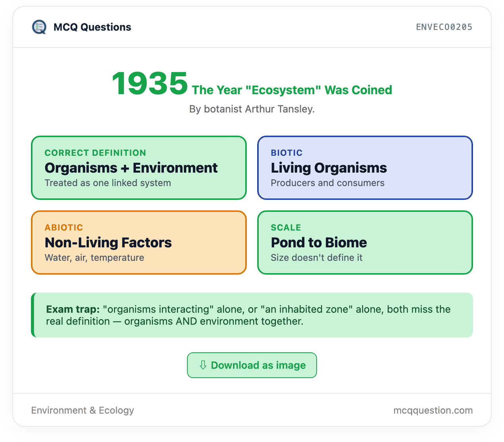
Task: Click the headline The Year Ecosystem Was Coined
Action: pos(292,90)
